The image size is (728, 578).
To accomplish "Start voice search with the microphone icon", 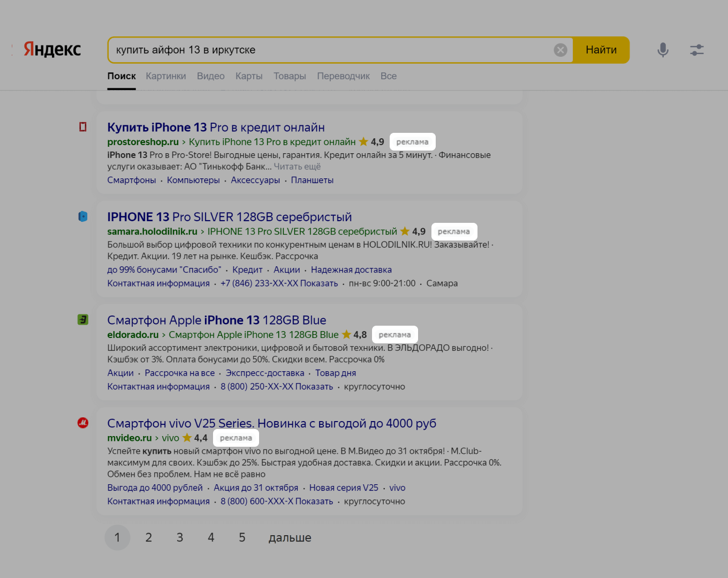I will pos(663,50).
